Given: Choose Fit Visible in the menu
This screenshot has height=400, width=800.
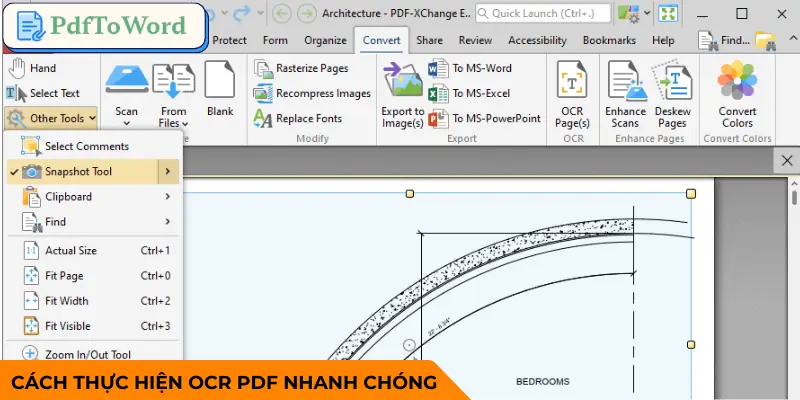Looking at the screenshot, I should click(x=93, y=326).
